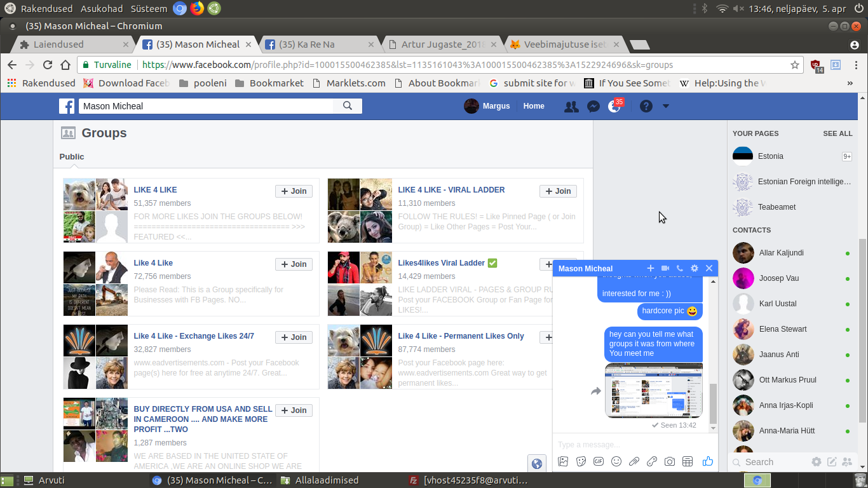The height and width of the screenshot is (488, 868).
Task: Attach a file with the paperclip icon
Action: coord(634,462)
